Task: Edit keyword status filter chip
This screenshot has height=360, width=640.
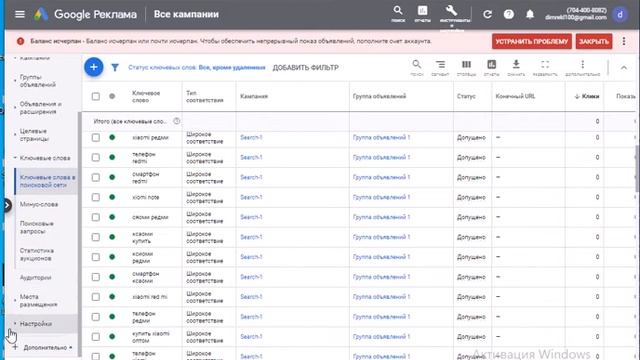Action: click(x=197, y=67)
